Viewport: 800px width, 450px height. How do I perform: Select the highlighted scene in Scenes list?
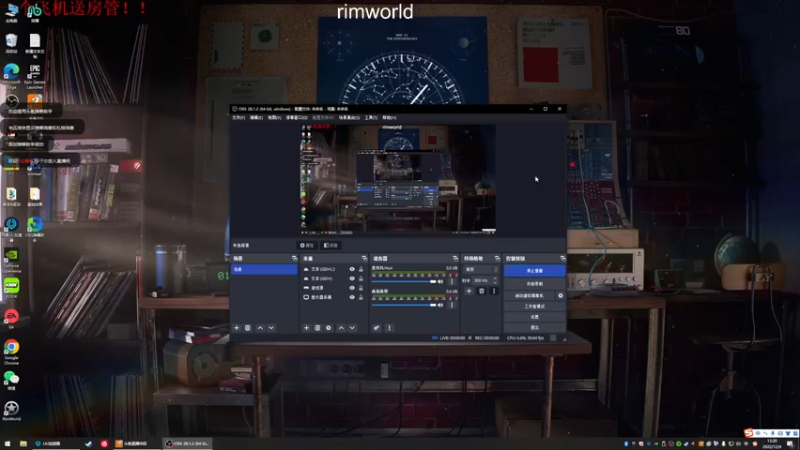264,269
